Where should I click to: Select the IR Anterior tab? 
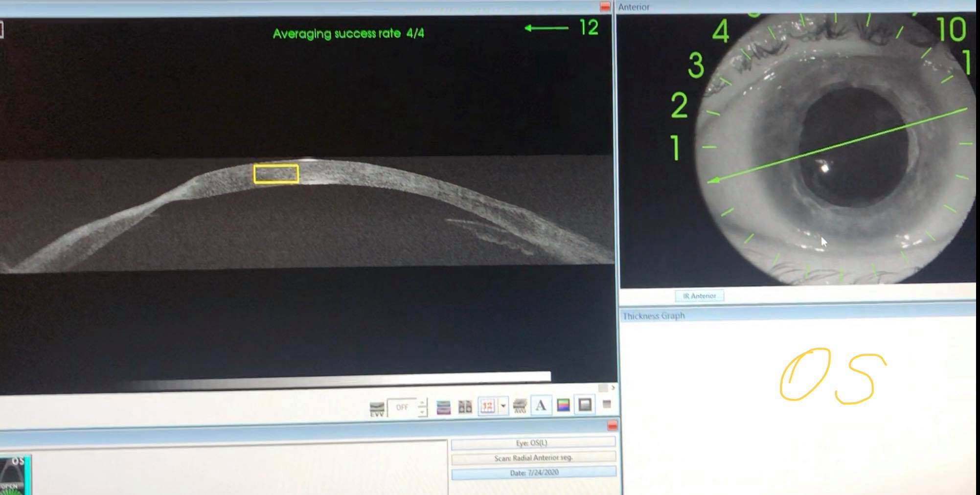click(699, 296)
